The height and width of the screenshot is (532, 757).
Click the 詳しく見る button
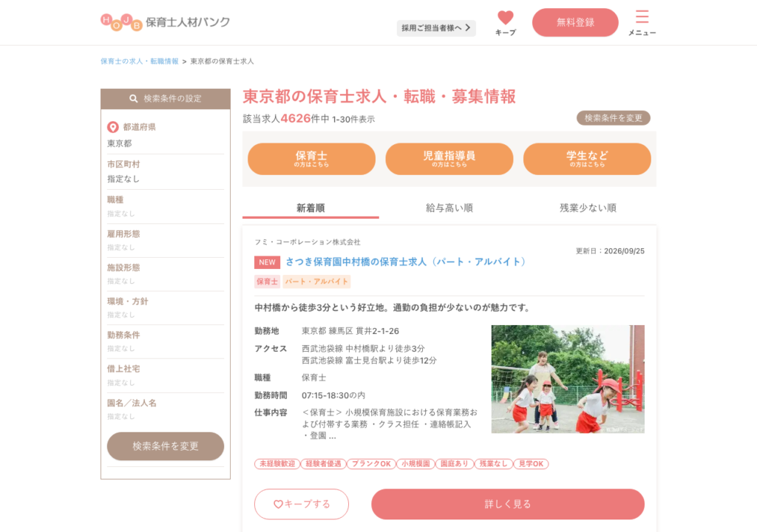coord(507,504)
